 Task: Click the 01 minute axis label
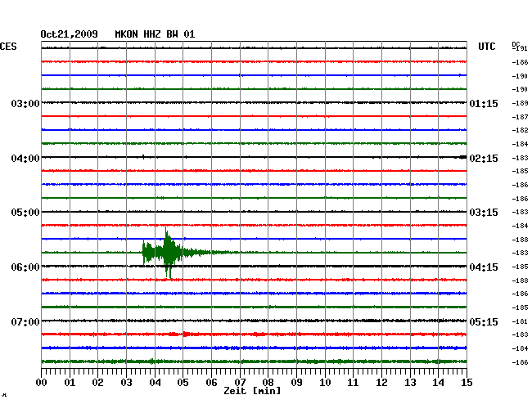[70, 382]
